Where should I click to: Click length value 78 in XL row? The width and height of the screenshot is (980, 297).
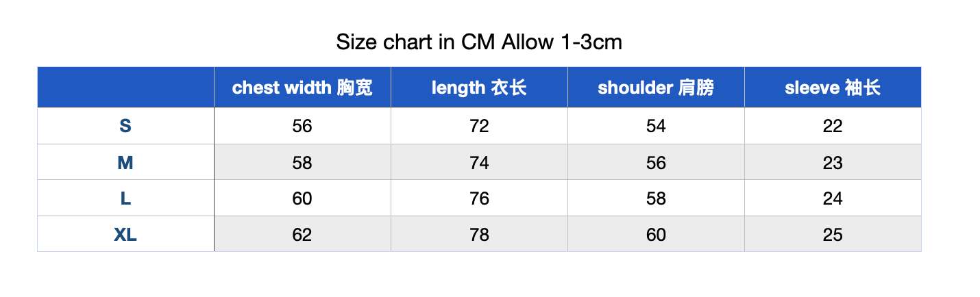(x=479, y=234)
